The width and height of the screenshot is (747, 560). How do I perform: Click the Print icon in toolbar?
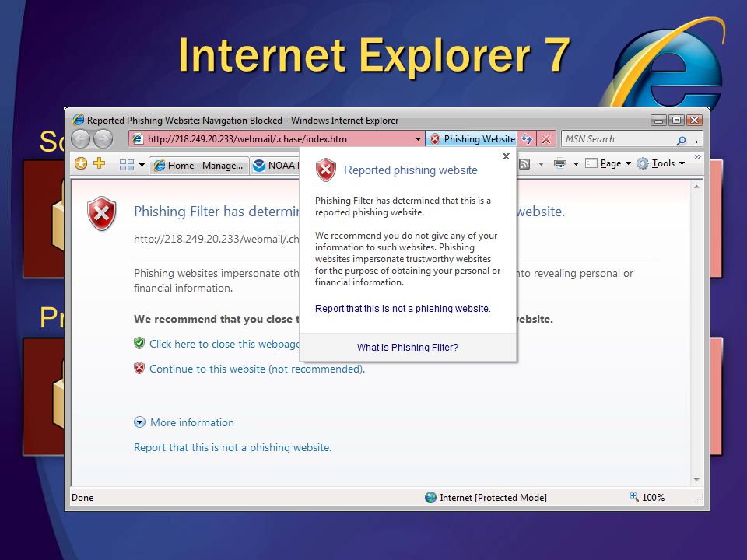coord(560,163)
